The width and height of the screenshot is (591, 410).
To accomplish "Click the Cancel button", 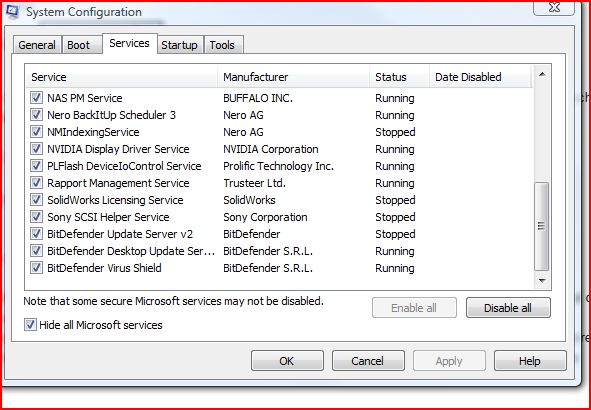I will (x=367, y=361).
